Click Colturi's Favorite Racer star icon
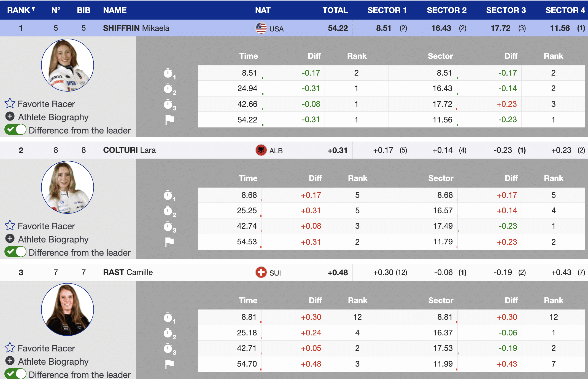Screen dimensions: 588x379 (10, 226)
